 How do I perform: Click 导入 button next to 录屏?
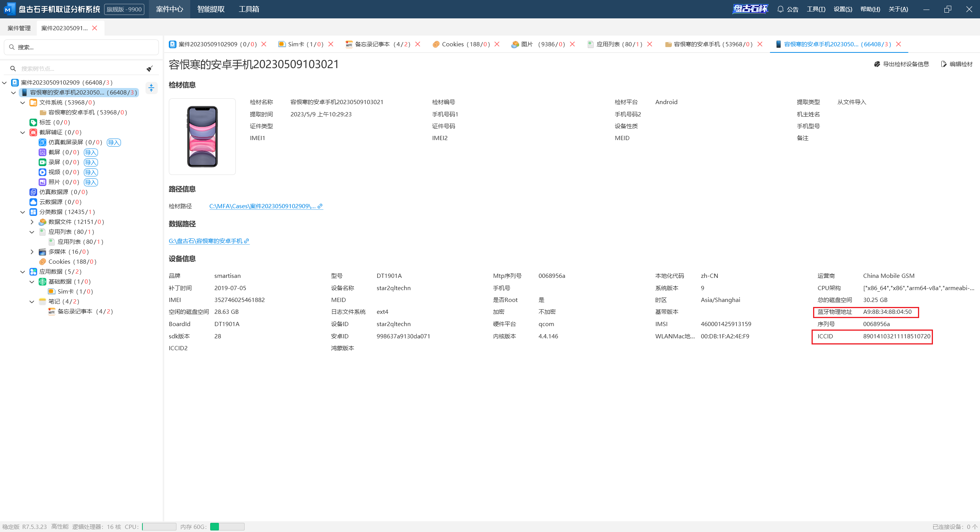coord(91,162)
